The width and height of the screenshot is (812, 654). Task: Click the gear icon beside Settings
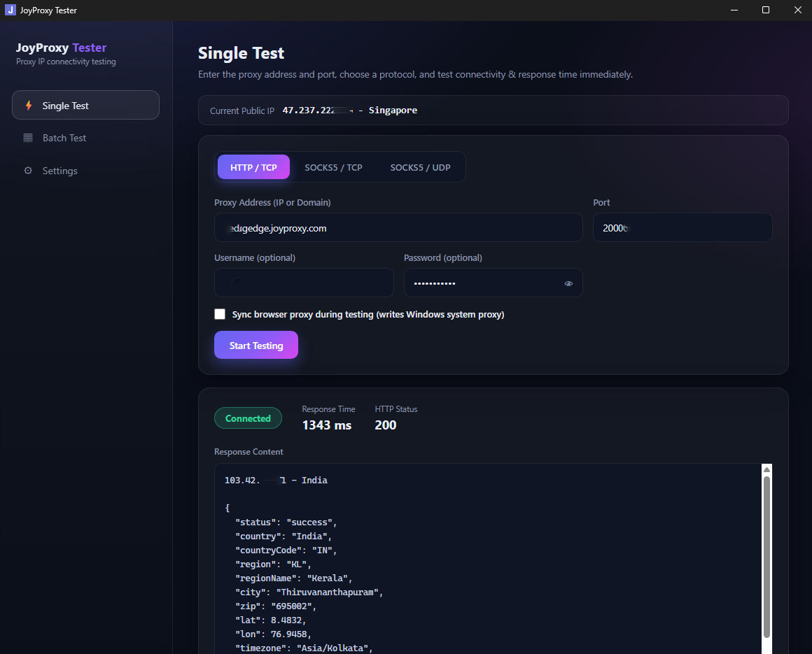tap(28, 170)
